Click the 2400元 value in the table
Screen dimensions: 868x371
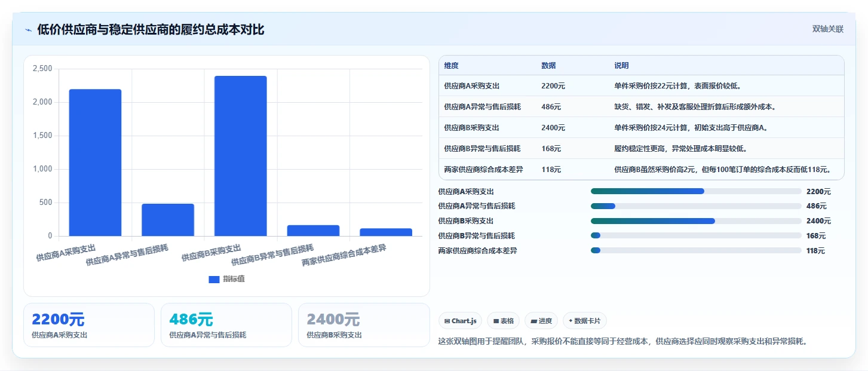[553, 128]
